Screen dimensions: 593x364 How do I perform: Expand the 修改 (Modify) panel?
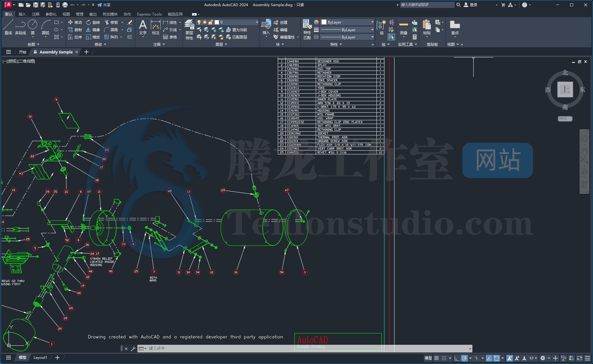point(100,44)
